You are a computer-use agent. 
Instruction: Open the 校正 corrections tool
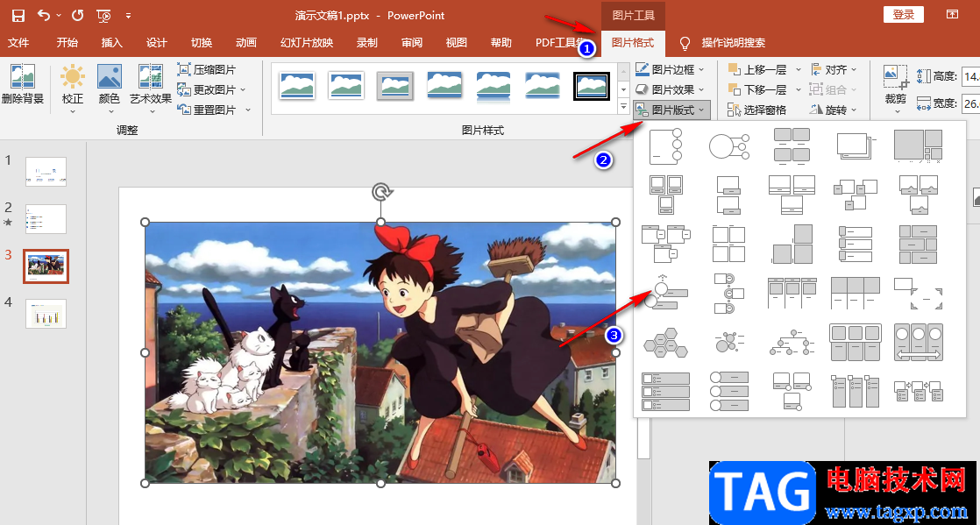click(x=73, y=89)
